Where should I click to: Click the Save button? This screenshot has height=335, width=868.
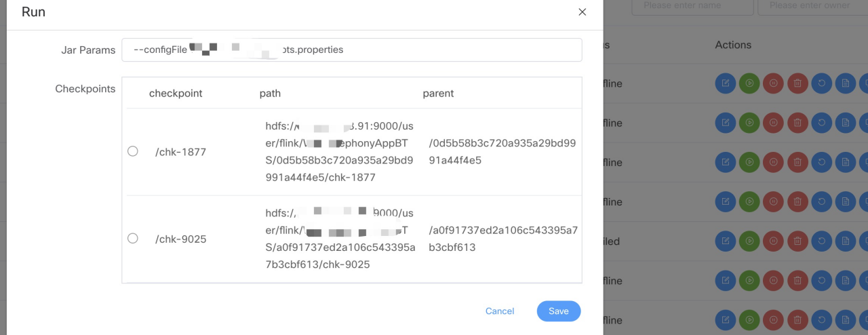(x=559, y=311)
